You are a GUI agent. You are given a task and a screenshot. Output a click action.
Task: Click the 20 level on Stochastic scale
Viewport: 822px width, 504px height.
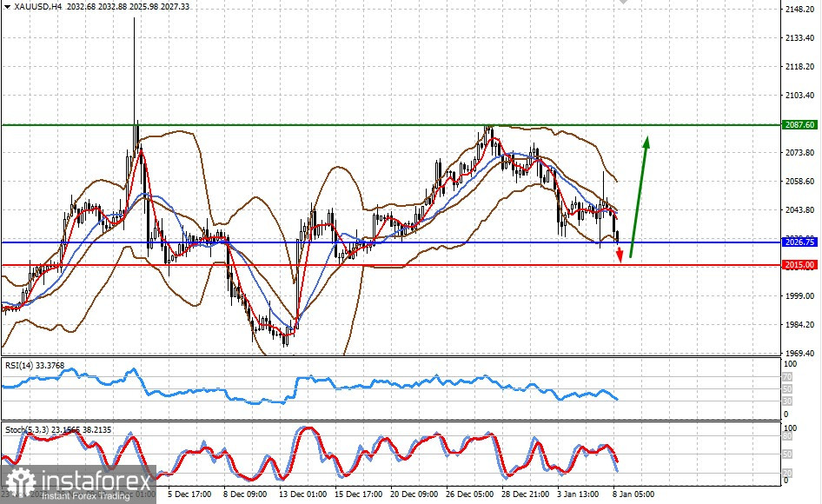(x=787, y=473)
